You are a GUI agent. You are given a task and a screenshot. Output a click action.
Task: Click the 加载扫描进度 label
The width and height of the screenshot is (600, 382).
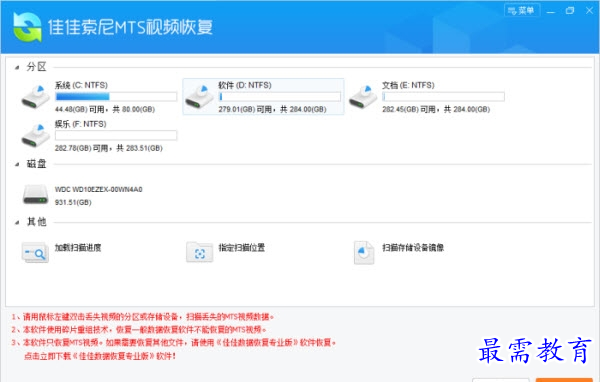tap(78, 248)
